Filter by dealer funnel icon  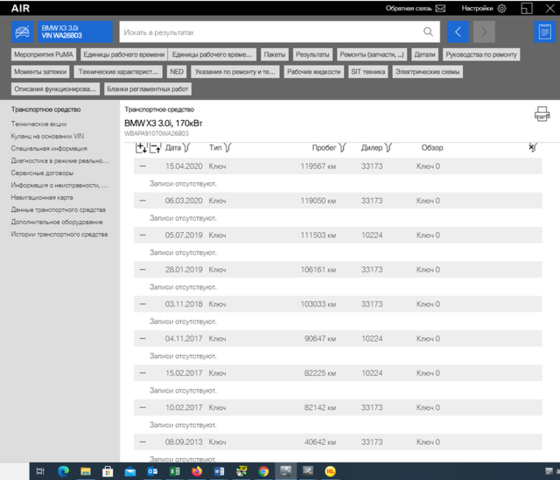(x=388, y=148)
